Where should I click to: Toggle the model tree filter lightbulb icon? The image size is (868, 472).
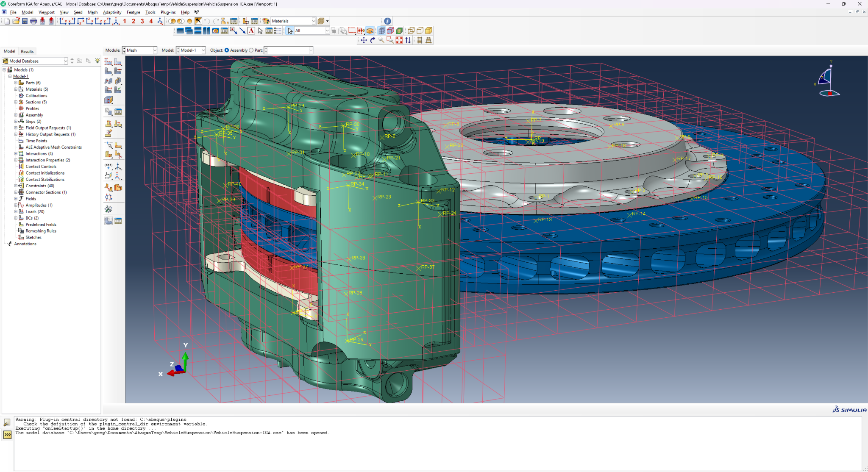click(97, 61)
